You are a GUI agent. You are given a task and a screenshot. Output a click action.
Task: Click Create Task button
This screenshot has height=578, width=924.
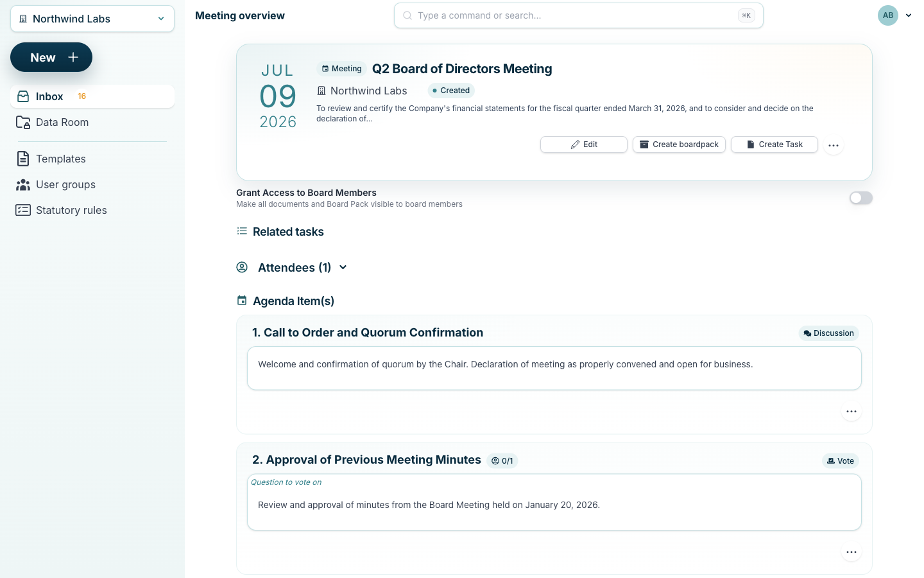pyautogui.click(x=774, y=144)
